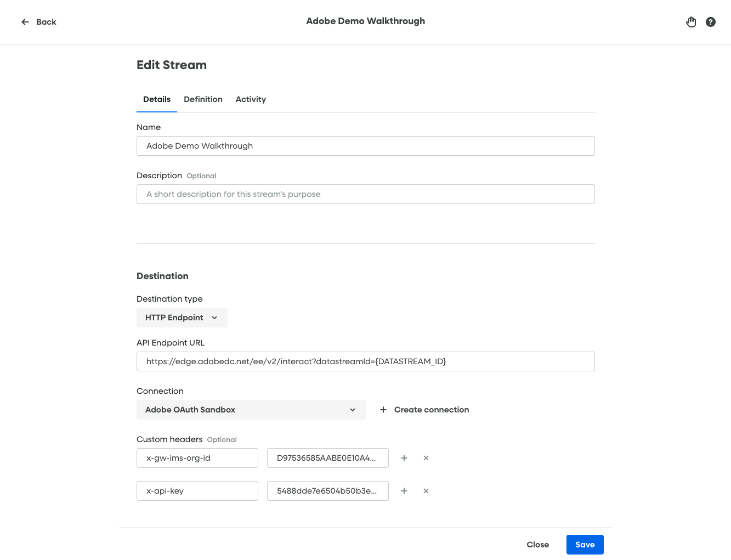Remove the x-gw-ims-org-id header row
The image size is (731, 560).
[x=426, y=458]
